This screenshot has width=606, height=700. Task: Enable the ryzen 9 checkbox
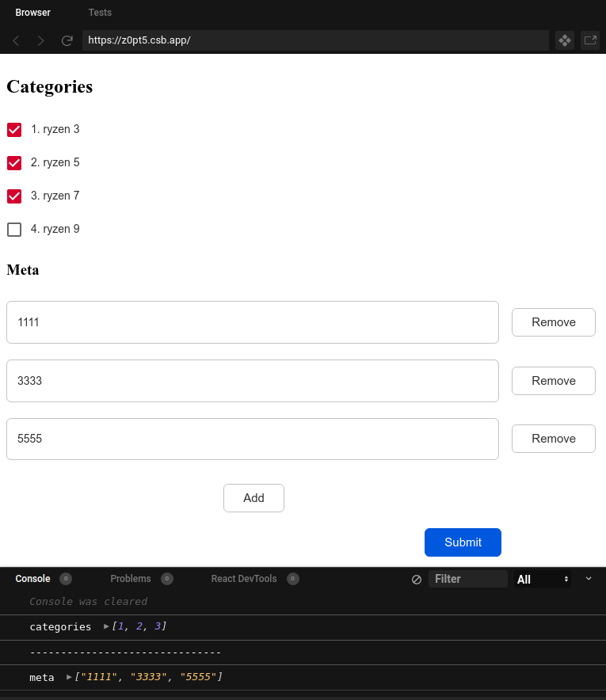(14, 230)
